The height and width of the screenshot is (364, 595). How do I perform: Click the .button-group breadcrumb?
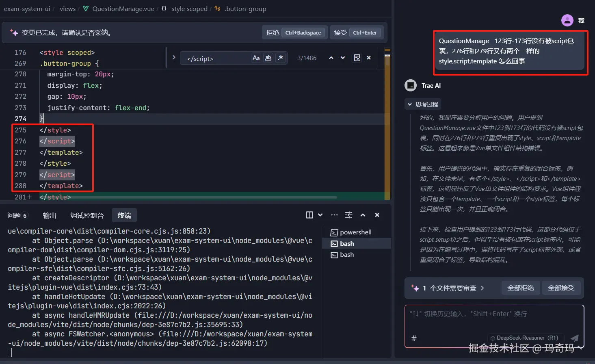(246, 9)
